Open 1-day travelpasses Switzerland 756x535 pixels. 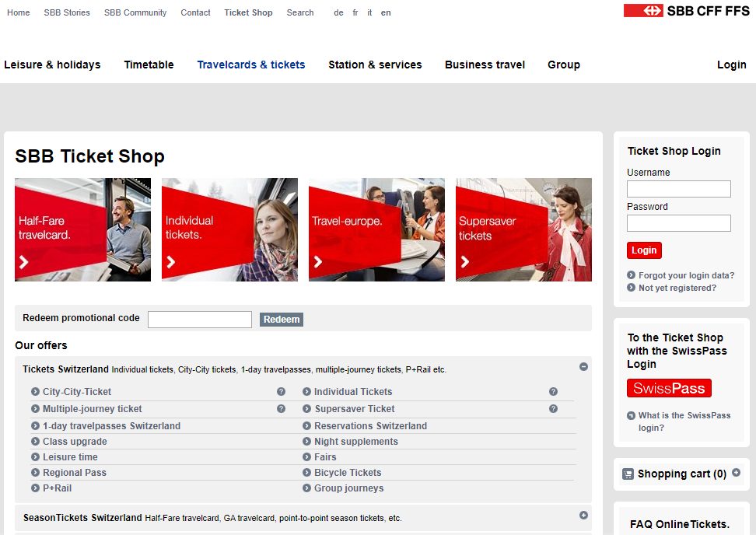[111, 426]
